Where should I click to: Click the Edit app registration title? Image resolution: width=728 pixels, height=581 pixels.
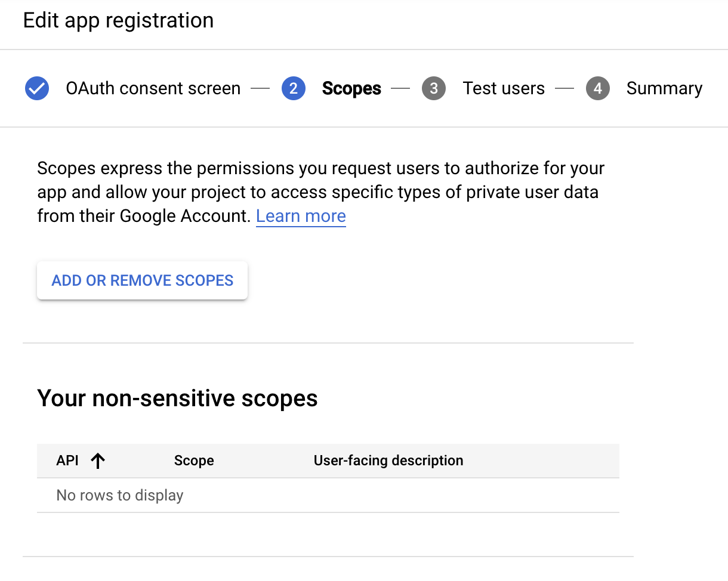pos(118,20)
